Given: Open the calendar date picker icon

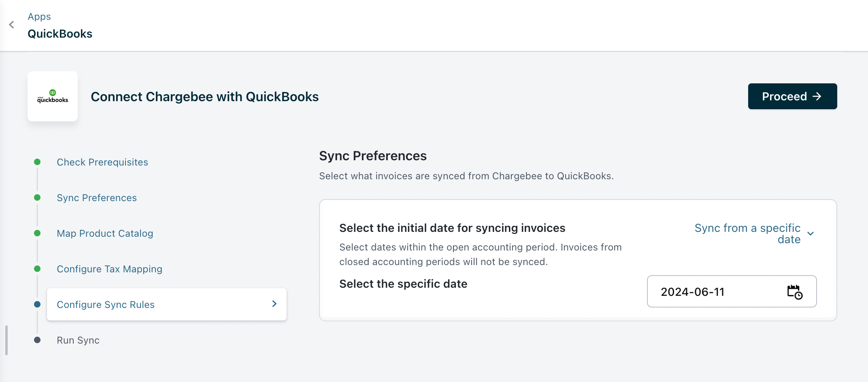Looking at the screenshot, I should click(x=794, y=292).
